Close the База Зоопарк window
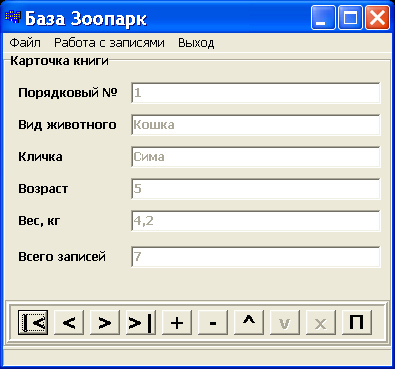This screenshot has width=395, height=369. pos(377,17)
